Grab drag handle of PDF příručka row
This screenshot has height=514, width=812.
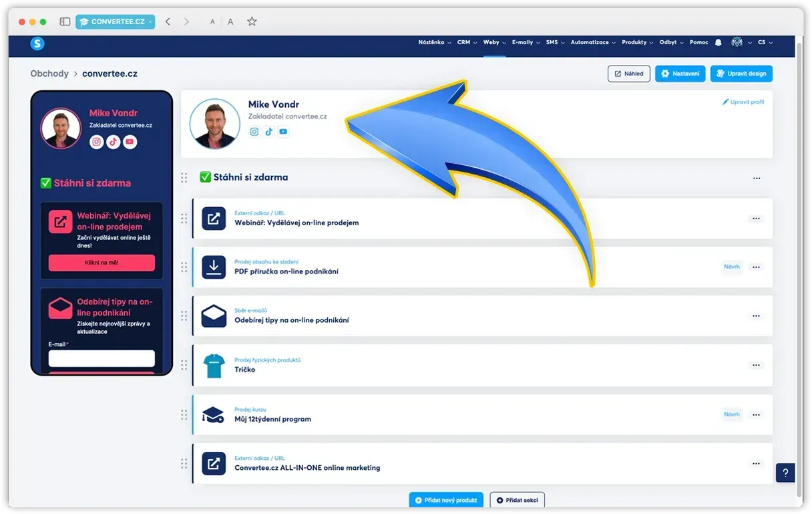tap(184, 267)
